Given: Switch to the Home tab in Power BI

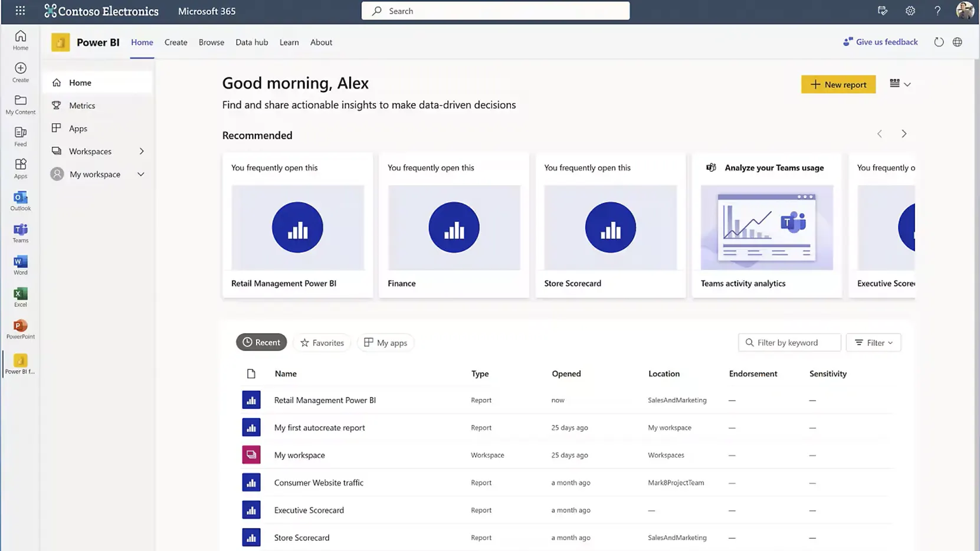Looking at the screenshot, I should (x=142, y=42).
